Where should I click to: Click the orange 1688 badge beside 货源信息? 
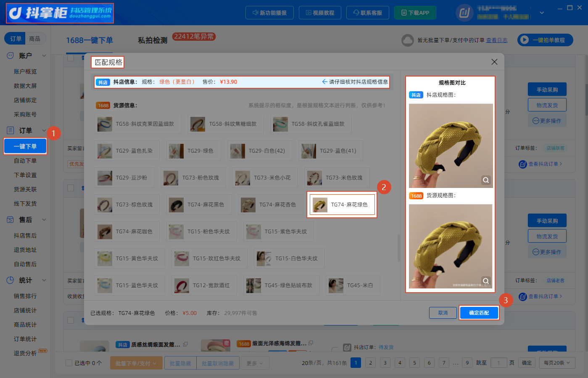point(103,106)
